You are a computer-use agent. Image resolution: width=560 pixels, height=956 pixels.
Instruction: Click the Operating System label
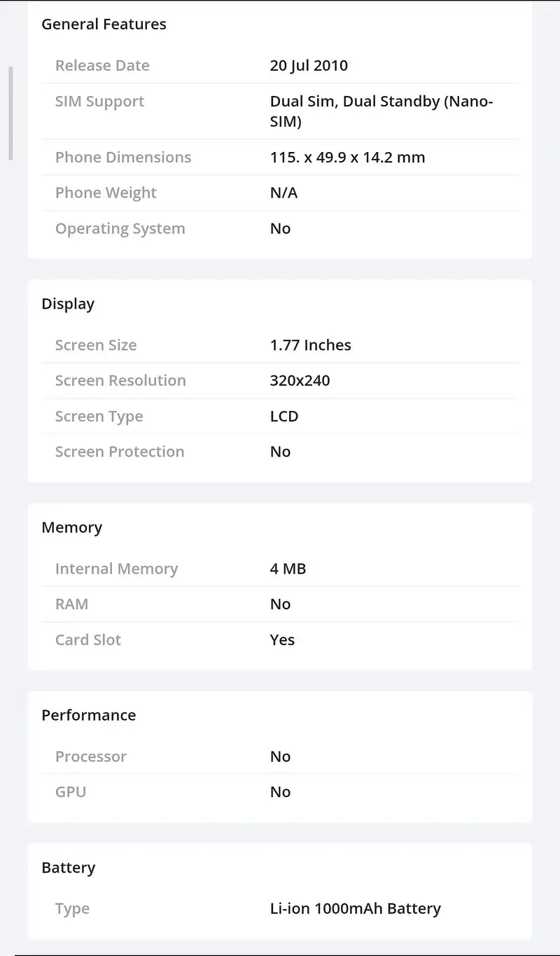(x=120, y=229)
